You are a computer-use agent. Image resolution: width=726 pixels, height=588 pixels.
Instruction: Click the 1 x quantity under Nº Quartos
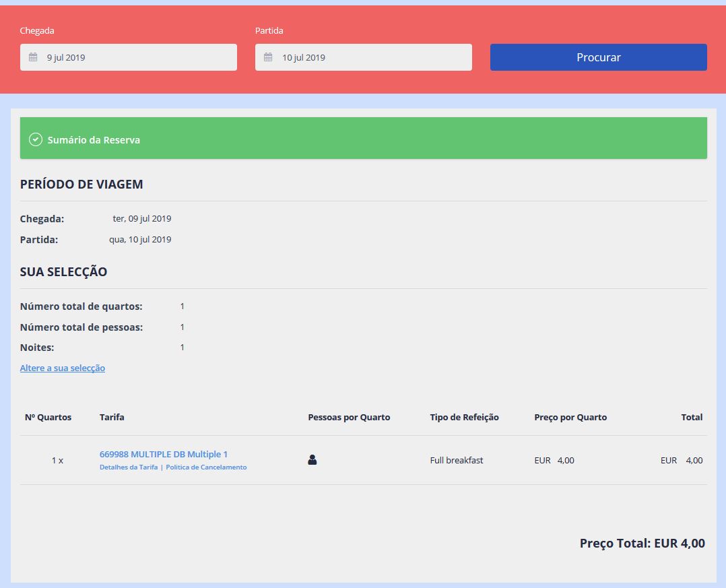pyautogui.click(x=57, y=460)
